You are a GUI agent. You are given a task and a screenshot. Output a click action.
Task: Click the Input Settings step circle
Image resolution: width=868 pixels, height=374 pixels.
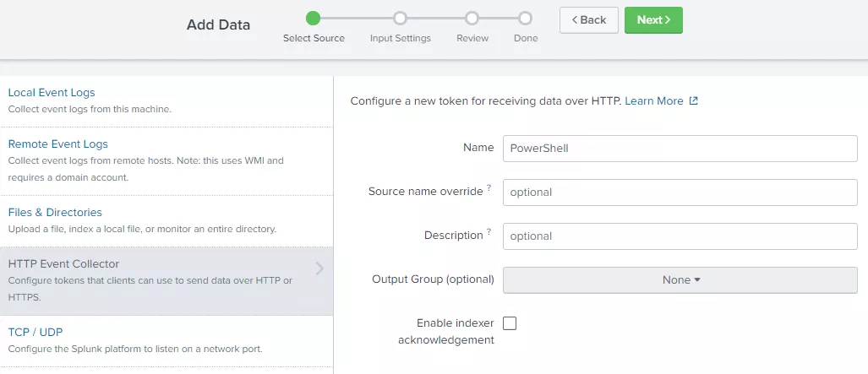tap(401, 19)
